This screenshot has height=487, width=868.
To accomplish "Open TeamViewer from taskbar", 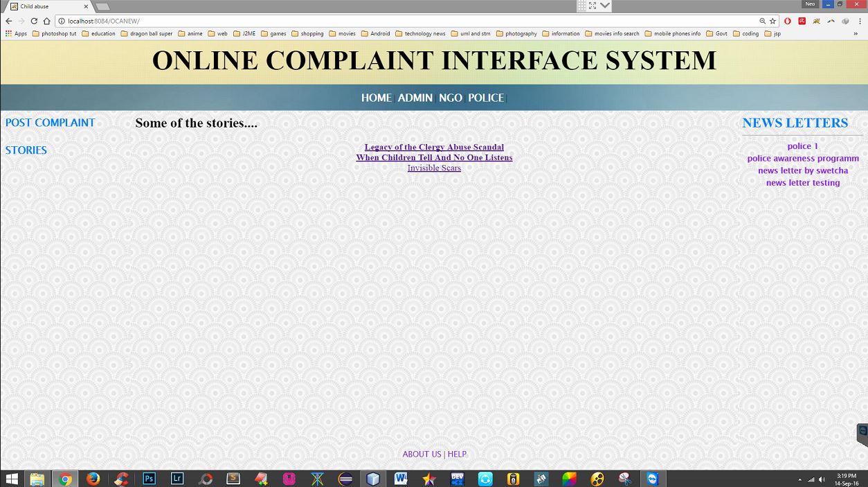I will [652, 479].
